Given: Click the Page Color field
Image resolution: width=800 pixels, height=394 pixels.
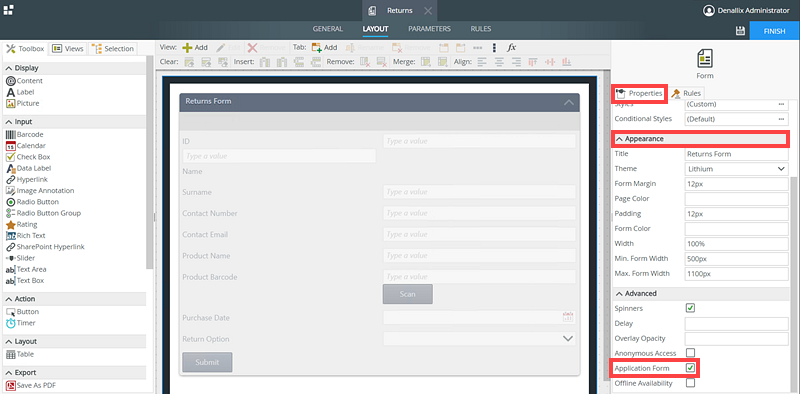Looking at the screenshot, I should pos(737,199).
